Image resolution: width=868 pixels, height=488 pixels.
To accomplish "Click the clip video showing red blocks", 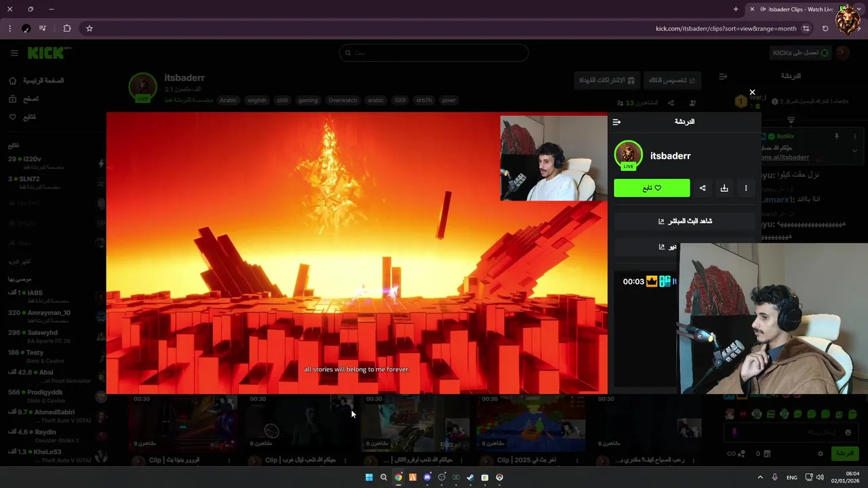I will [357, 253].
